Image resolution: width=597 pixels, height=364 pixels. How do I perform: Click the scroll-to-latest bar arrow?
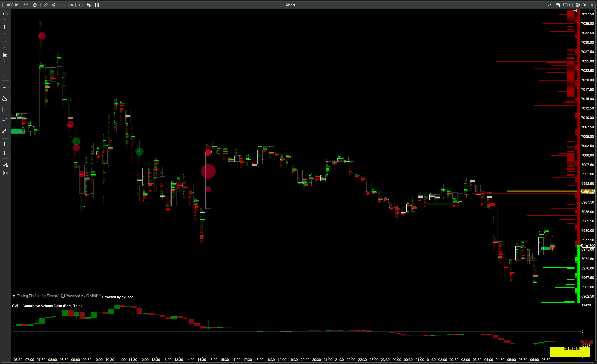point(575,11)
